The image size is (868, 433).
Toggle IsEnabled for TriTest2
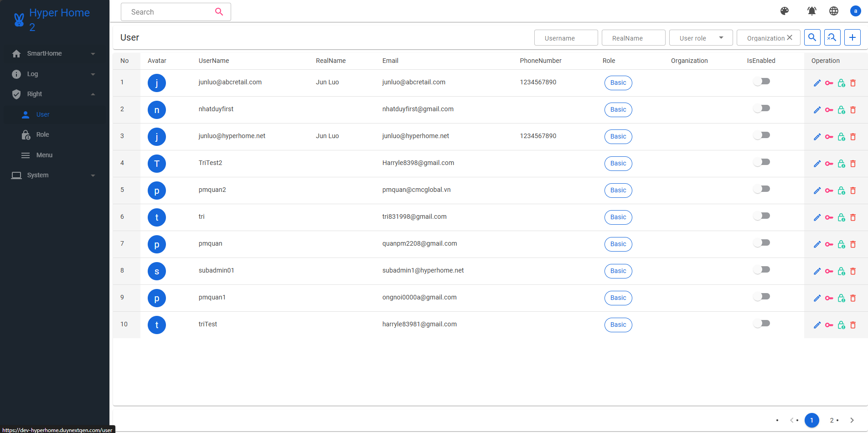click(761, 162)
